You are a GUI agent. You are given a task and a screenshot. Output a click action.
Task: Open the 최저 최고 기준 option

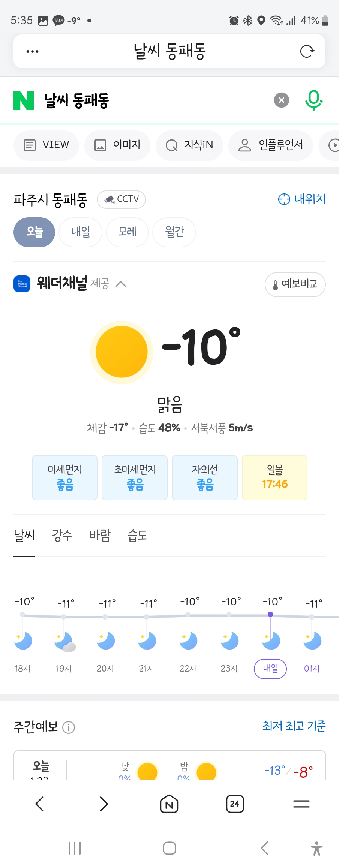pos(294,726)
